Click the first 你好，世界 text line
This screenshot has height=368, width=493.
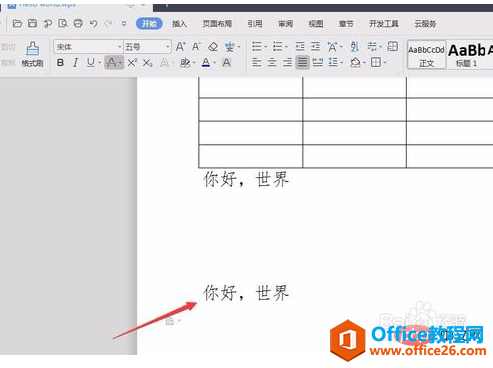click(x=246, y=179)
